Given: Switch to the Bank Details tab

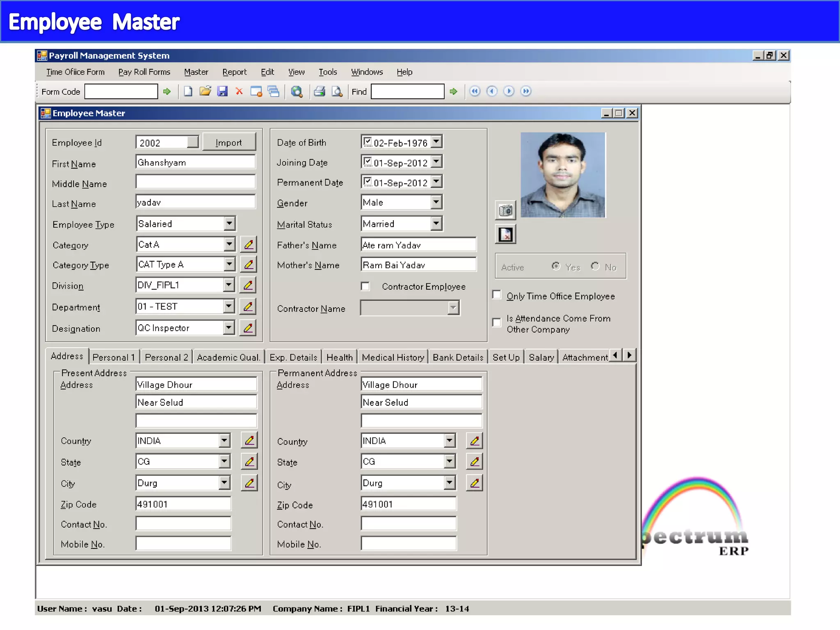Looking at the screenshot, I should (458, 357).
